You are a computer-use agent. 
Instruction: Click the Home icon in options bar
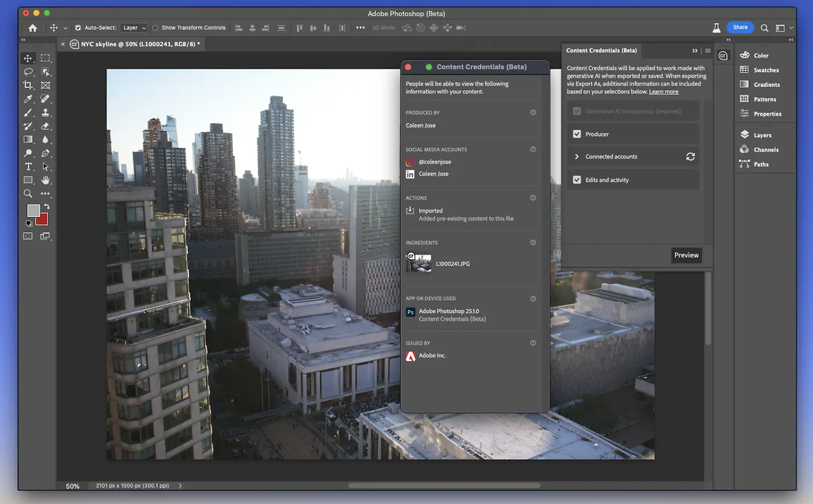click(32, 28)
